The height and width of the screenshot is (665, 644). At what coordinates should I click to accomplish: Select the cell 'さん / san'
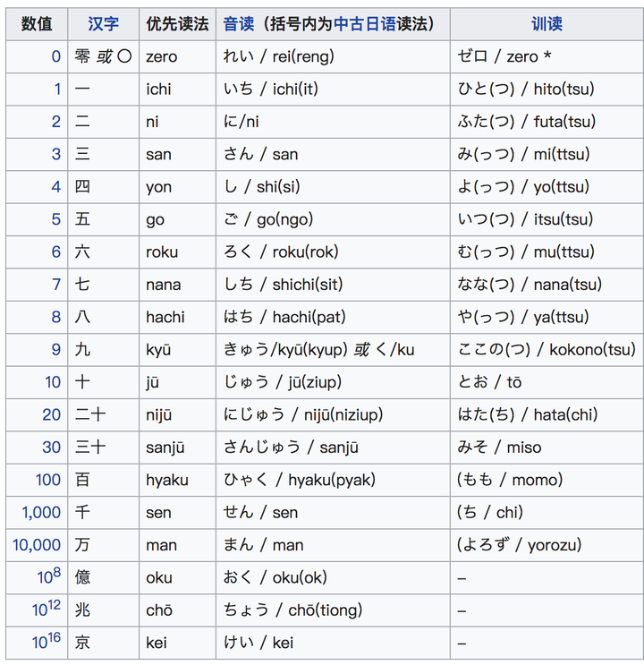(x=333, y=154)
